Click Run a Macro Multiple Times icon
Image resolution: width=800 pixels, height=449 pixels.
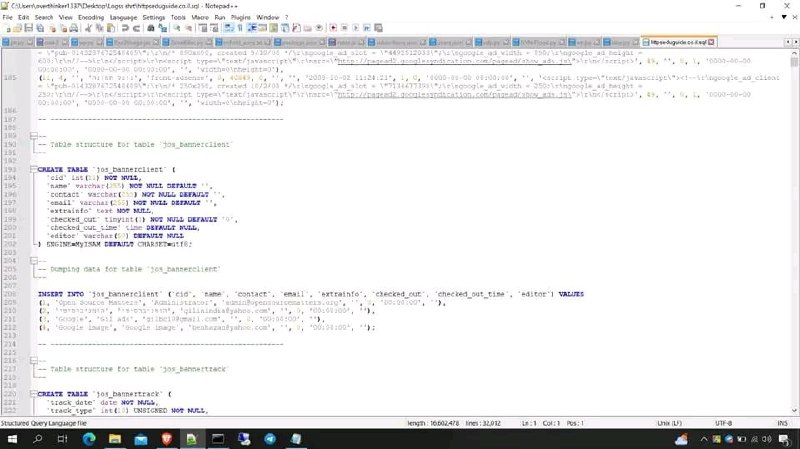(x=367, y=28)
